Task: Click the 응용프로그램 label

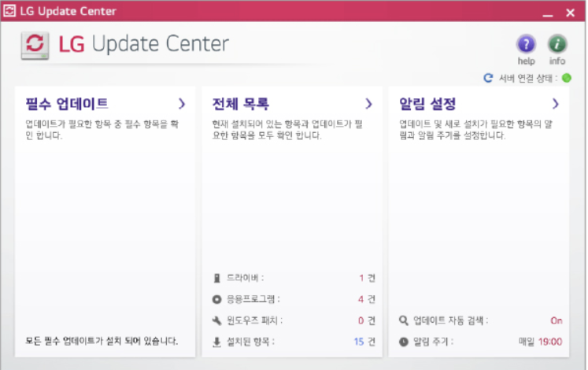Action: coord(253,299)
